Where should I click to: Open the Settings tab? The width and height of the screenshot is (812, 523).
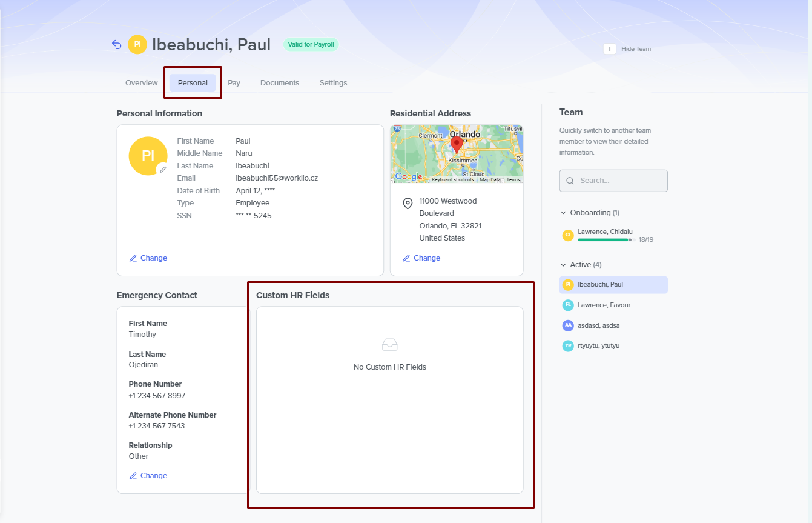pyautogui.click(x=333, y=83)
